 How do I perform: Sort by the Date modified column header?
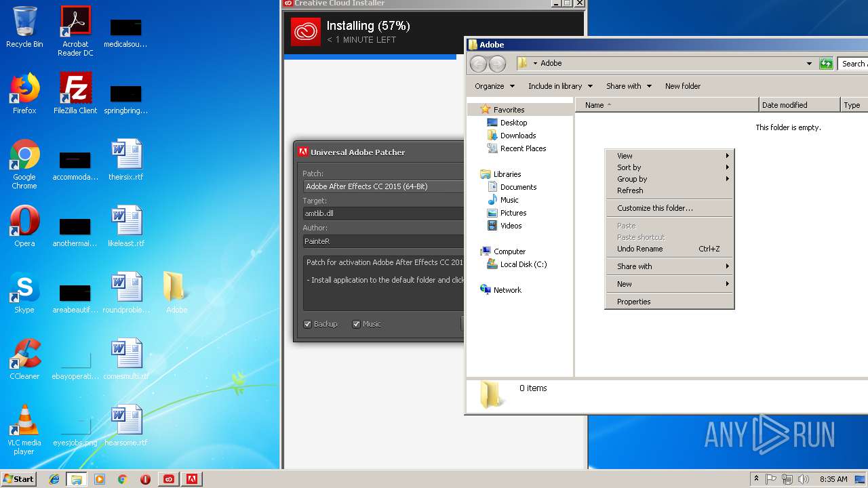tap(799, 105)
